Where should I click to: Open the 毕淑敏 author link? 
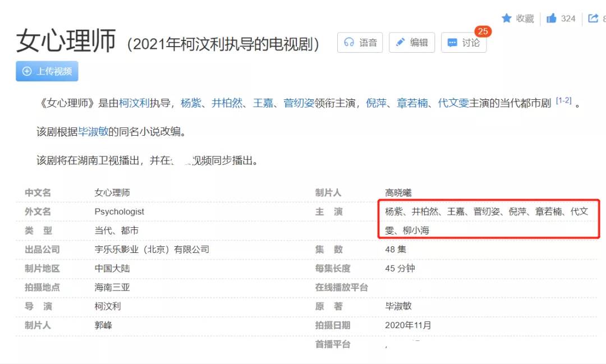tap(93, 131)
